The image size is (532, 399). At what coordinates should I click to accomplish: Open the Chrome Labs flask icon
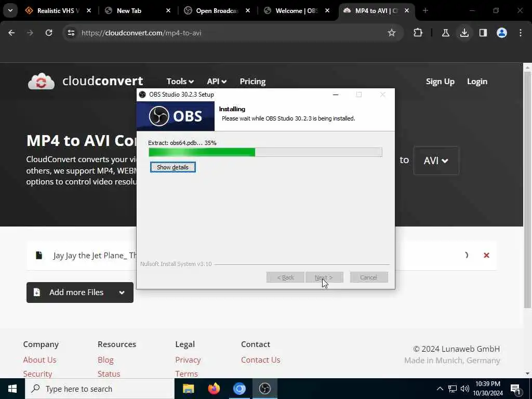pos(445,33)
